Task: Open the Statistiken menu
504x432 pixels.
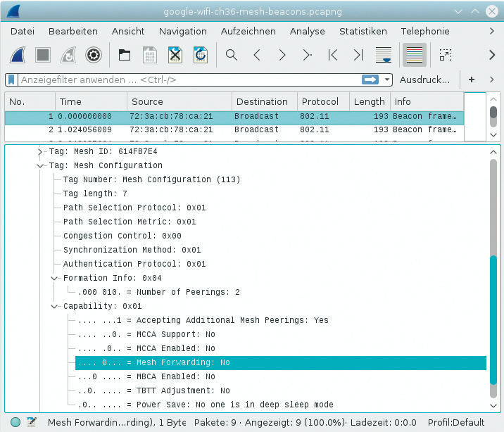Action: pos(363,31)
